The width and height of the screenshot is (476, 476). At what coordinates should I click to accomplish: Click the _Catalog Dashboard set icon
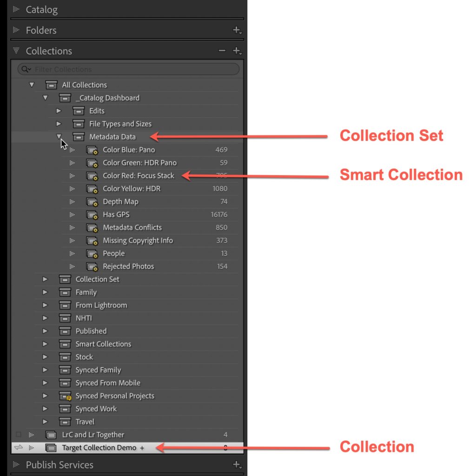click(x=65, y=98)
